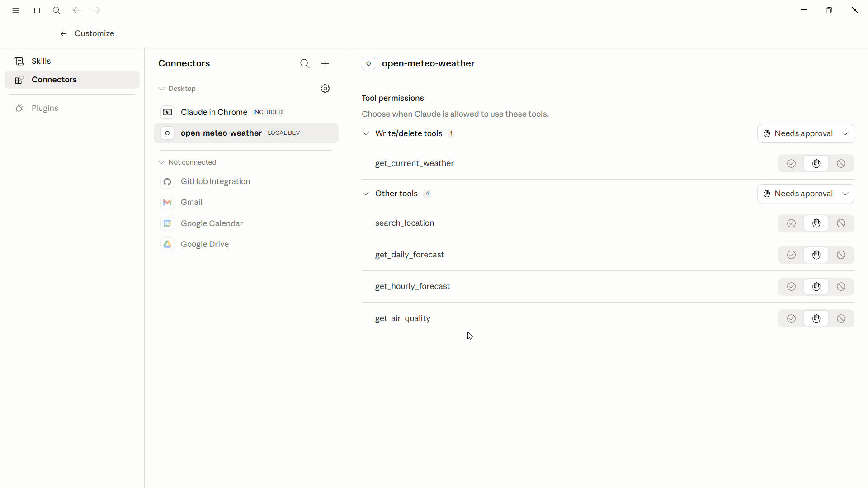
Task: Click the Skills sidebar icon
Action: pyautogui.click(x=19, y=61)
